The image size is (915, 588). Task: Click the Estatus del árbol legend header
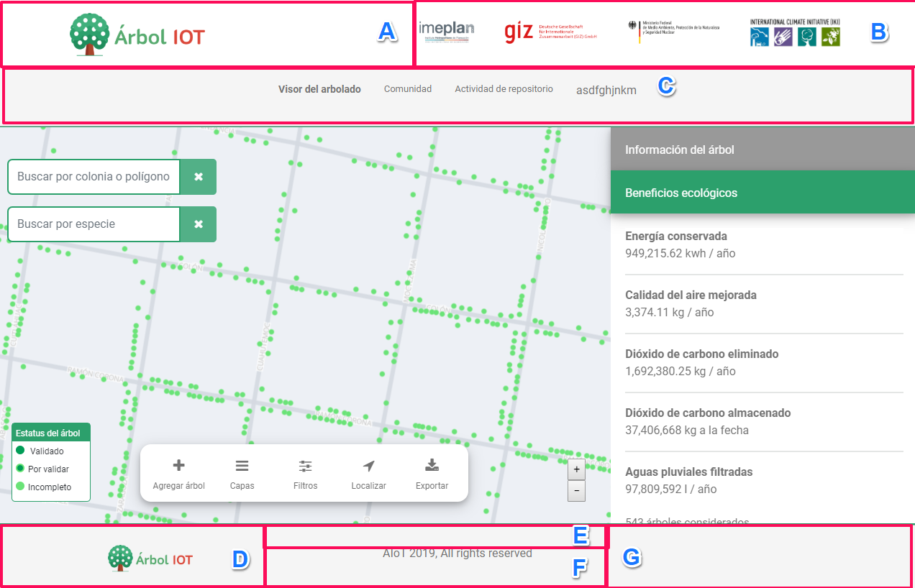pyautogui.click(x=51, y=433)
